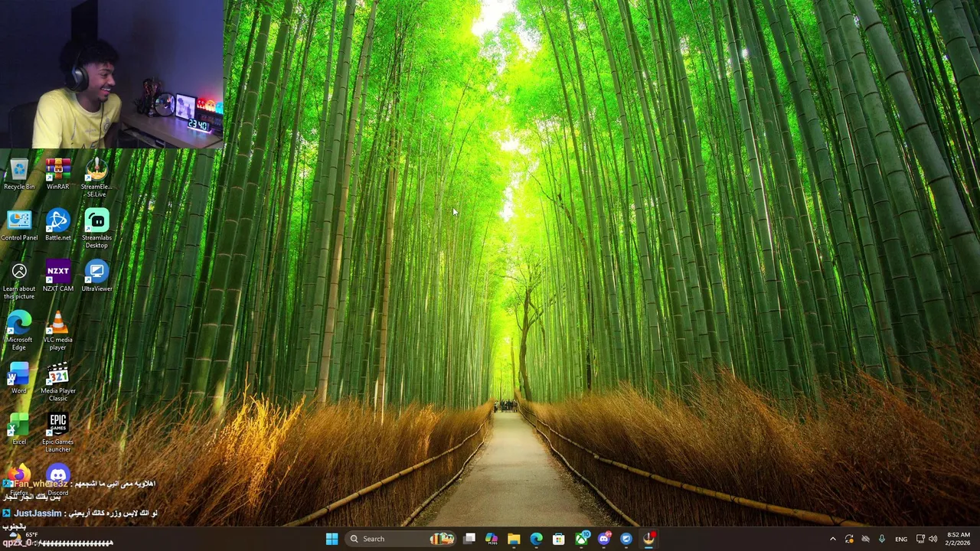Select the WinRAR desktop shortcut
This screenshot has width=980, height=551.
pos(57,174)
